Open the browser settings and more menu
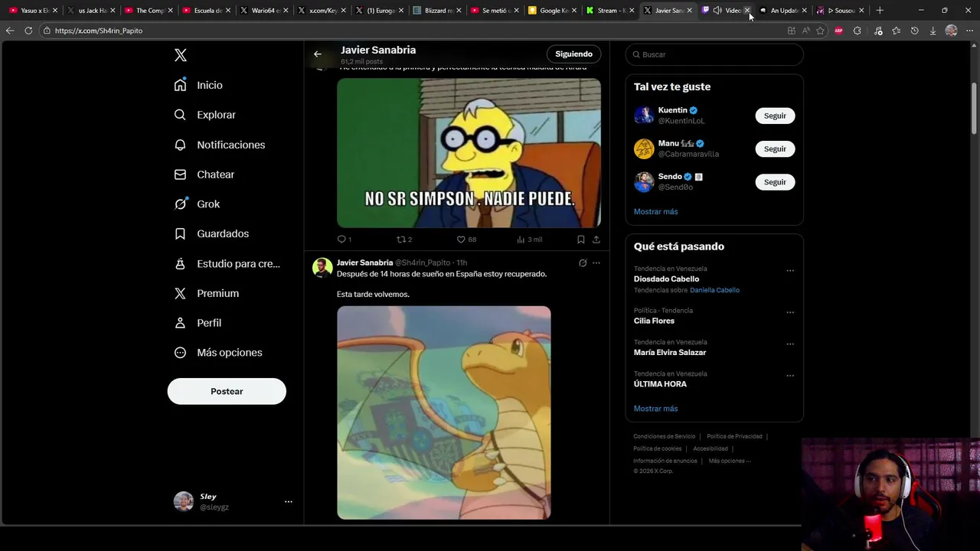 969,31
